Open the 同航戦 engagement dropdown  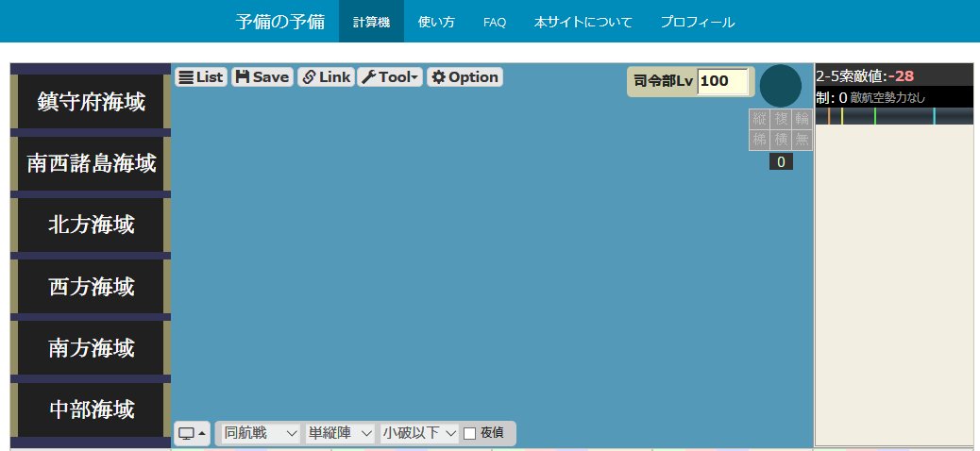pyautogui.click(x=262, y=433)
